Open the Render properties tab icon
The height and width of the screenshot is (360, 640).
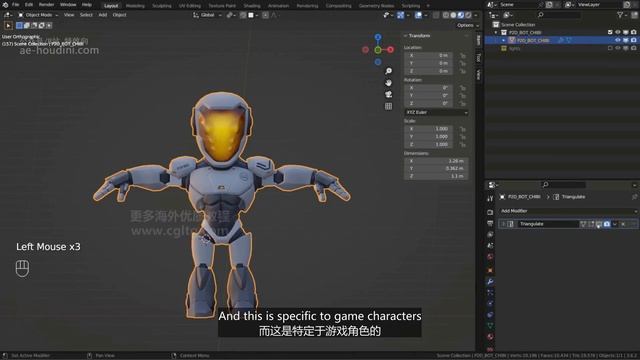[490, 212]
